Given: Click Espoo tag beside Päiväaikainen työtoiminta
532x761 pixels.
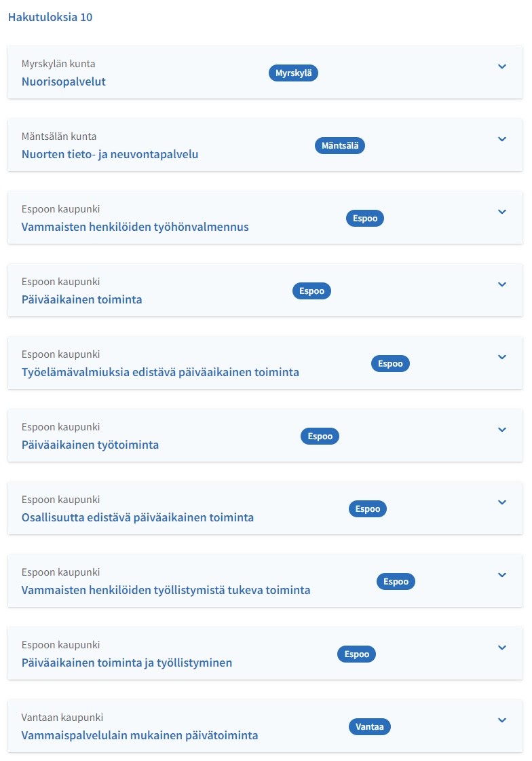Looking at the screenshot, I should click(x=320, y=436).
